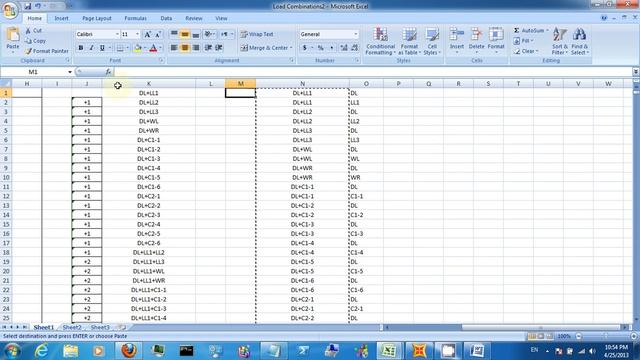Screen dimensions: 640x360
Task: Click the Office button
Action: [x=9, y=10]
